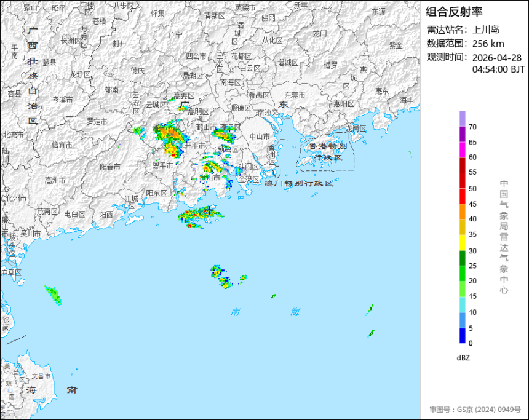Click the 惠东 map label
This screenshot has height=420, width=529.
[382, 91]
